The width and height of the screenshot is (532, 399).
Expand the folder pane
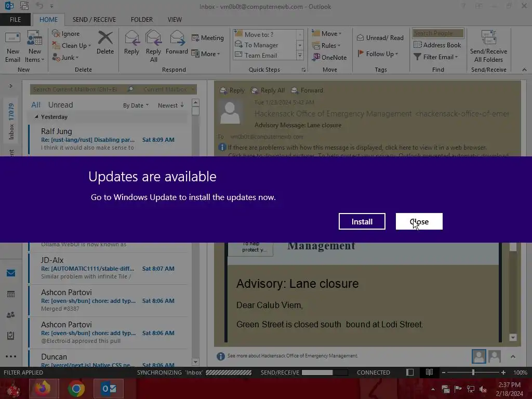pos(11,86)
